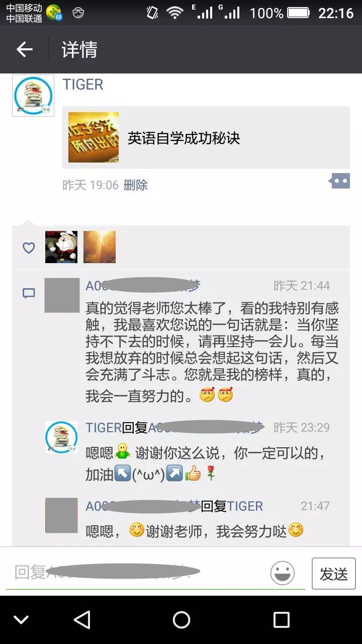
Task: Tap the heart likes icon
Action: (x=29, y=248)
